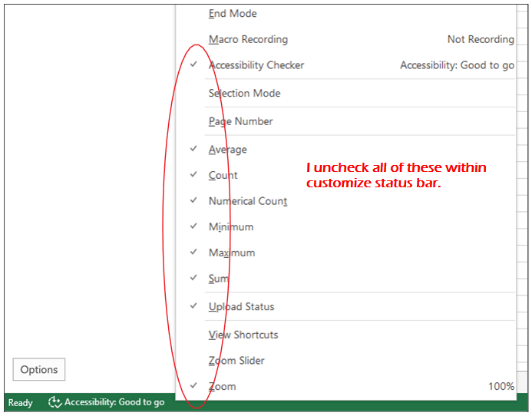The height and width of the screenshot is (416, 532).
Task: Uncheck the Sum option
Action: 346,279
